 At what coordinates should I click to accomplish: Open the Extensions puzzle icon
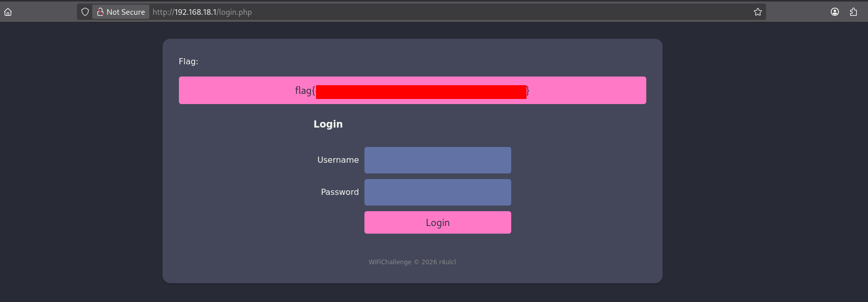coord(853,12)
